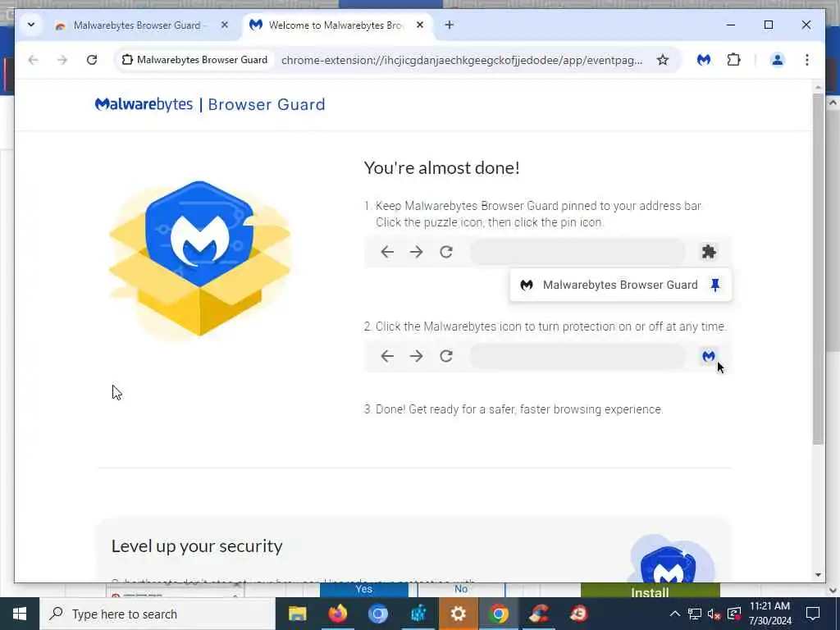
Task: Click the page vertical scrollbar thumb
Action: point(818,269)
